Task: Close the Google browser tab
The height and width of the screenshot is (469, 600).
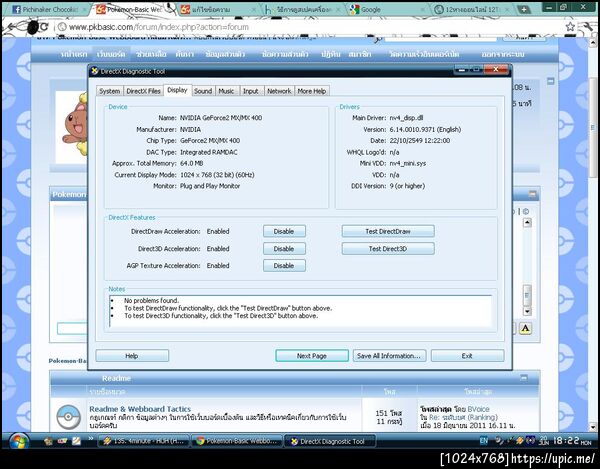Action: [423, 10]
